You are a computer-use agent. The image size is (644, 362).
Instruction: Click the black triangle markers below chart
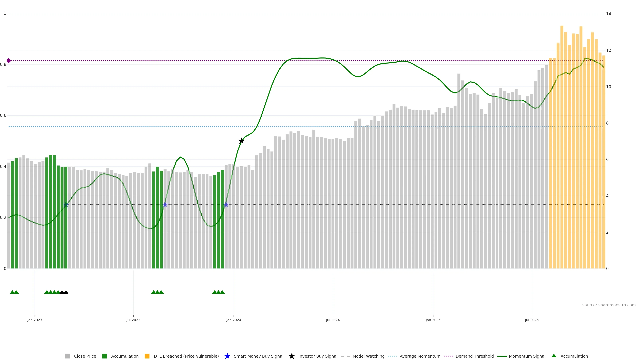pyautogui.click(x=64, y=292)
